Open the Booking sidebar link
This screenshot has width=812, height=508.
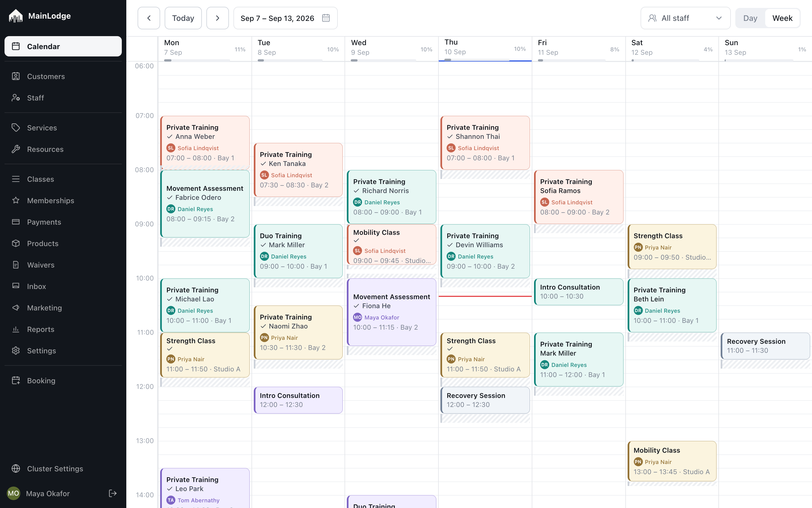pos(63,381)
